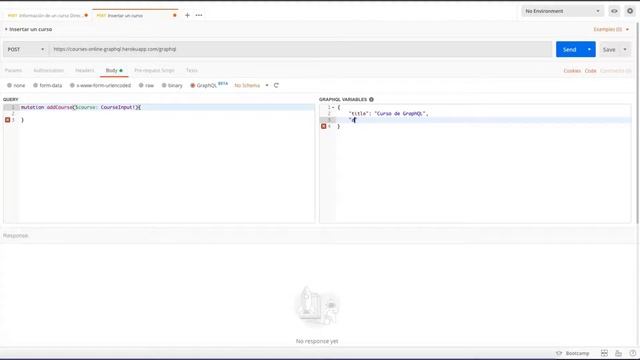Refresh the GraphQL schema

[276, 85]
